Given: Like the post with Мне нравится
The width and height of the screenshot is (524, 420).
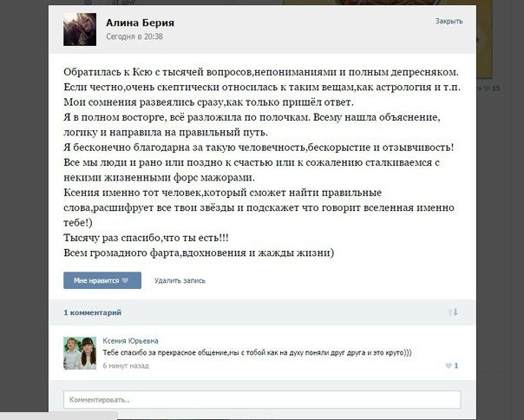Looking at the screenshot, I should click(102, 280).
